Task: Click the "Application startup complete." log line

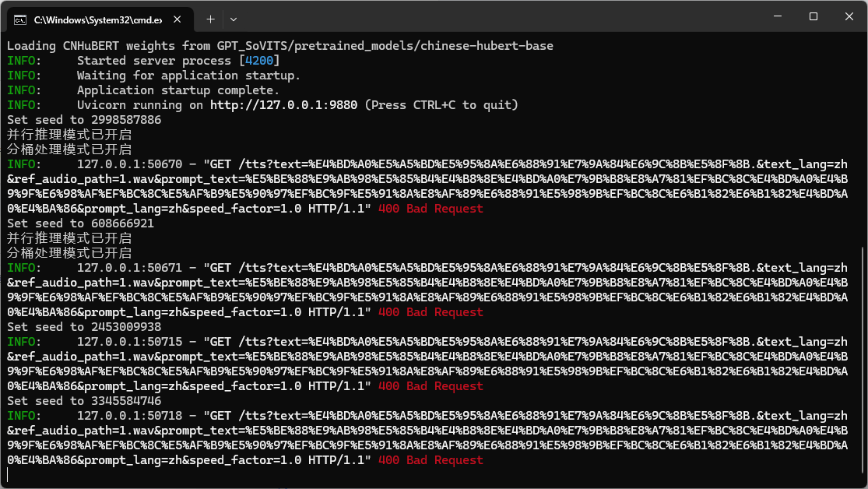Action: [177, 90]
